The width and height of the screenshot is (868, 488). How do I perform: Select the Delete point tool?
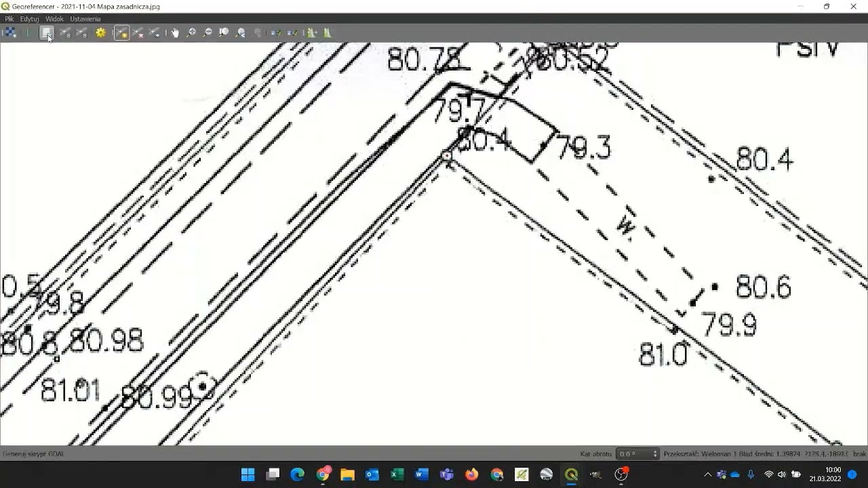point(138,33)
